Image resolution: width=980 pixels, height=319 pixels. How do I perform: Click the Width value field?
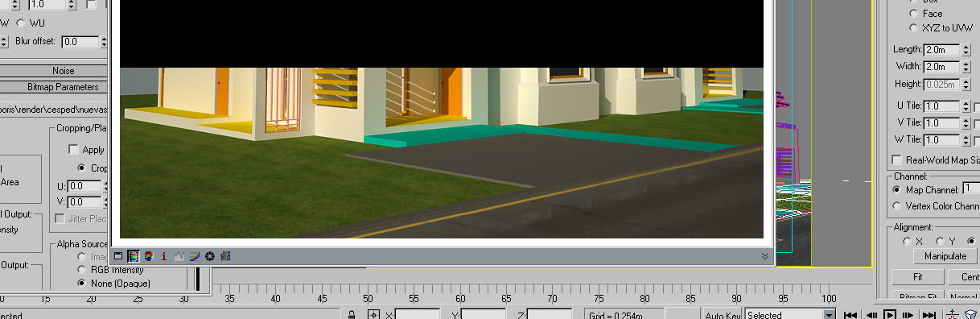[x=942, y=67]
